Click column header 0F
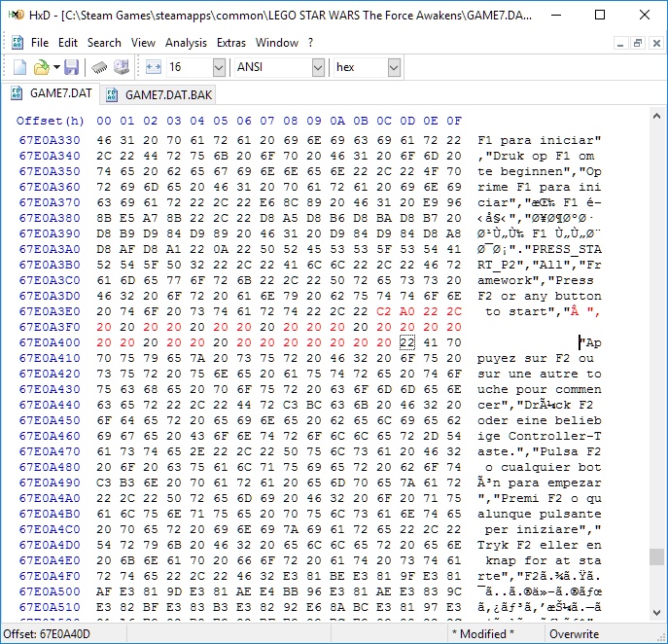 [454, 121]
